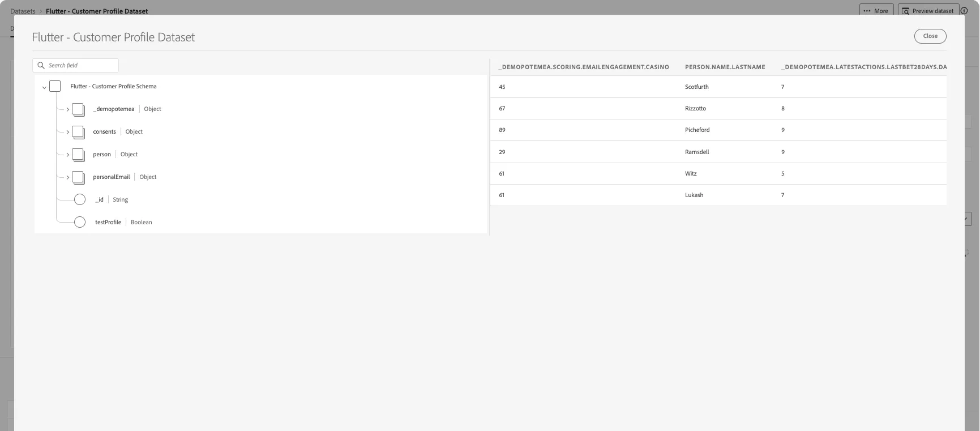980x431 pixels.
Task: Click the Ramsdell last name cell
Action: tap(697, 152)
